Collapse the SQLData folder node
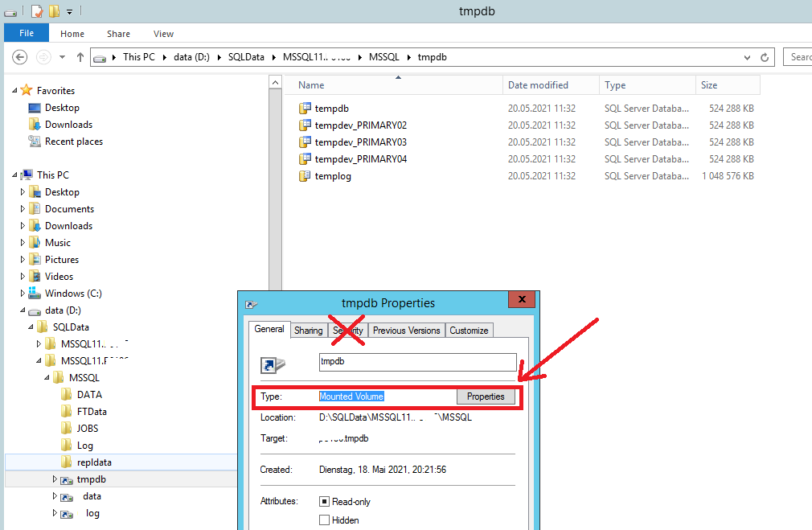Screen dimensions: 812x530 coord(31,327)
